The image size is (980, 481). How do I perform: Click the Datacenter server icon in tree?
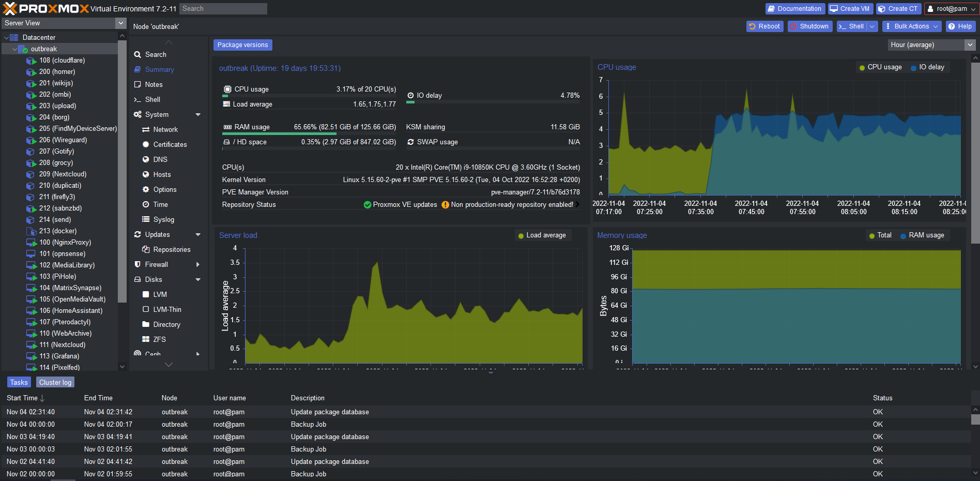coord(14,37)
